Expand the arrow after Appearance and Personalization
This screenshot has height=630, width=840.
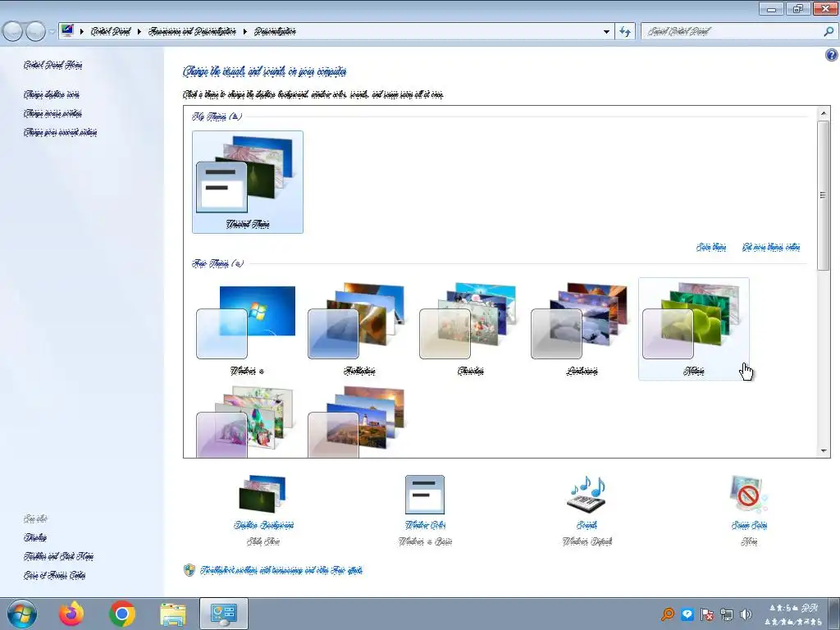click(x=244, y=32)
